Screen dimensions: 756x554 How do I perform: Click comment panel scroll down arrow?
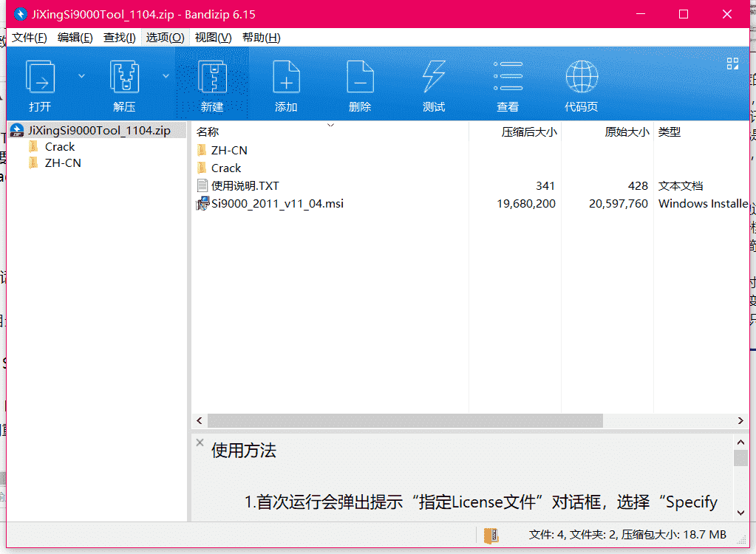click(740, 513)
